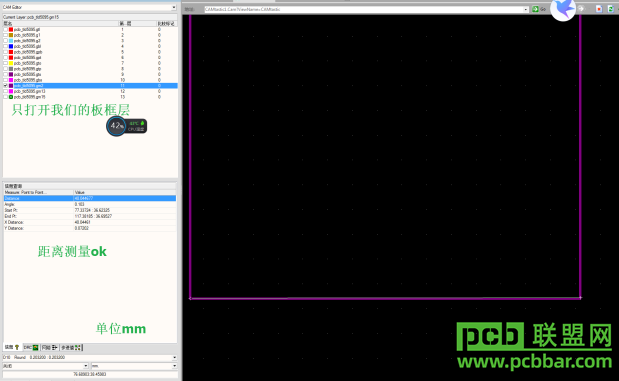Click the Measure Point to Point header
This screenshot has width=619, height=381.
click(x=38, y=192)
